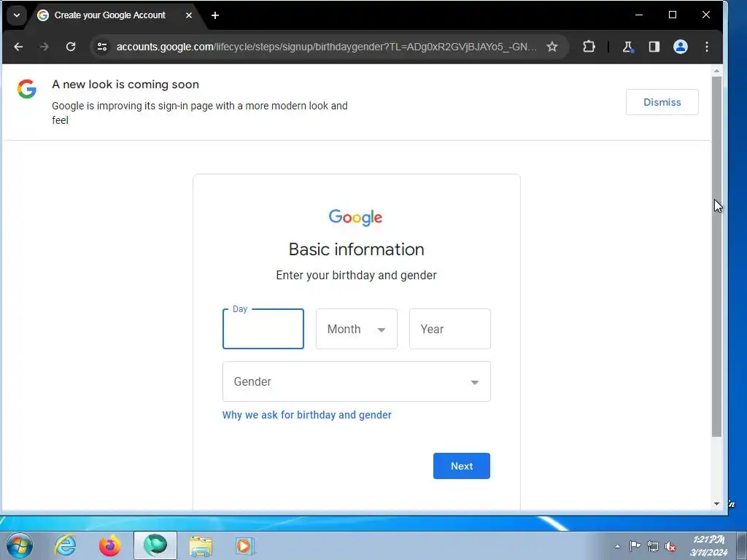This screenshot has height=560, width=747.
Task: Expand the Month dropdown
Action: 356,329
